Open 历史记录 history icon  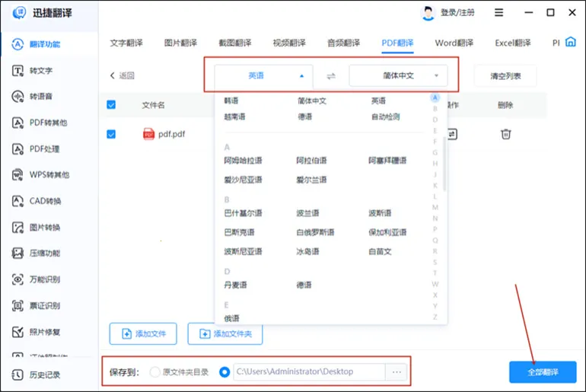coord(18,374)
